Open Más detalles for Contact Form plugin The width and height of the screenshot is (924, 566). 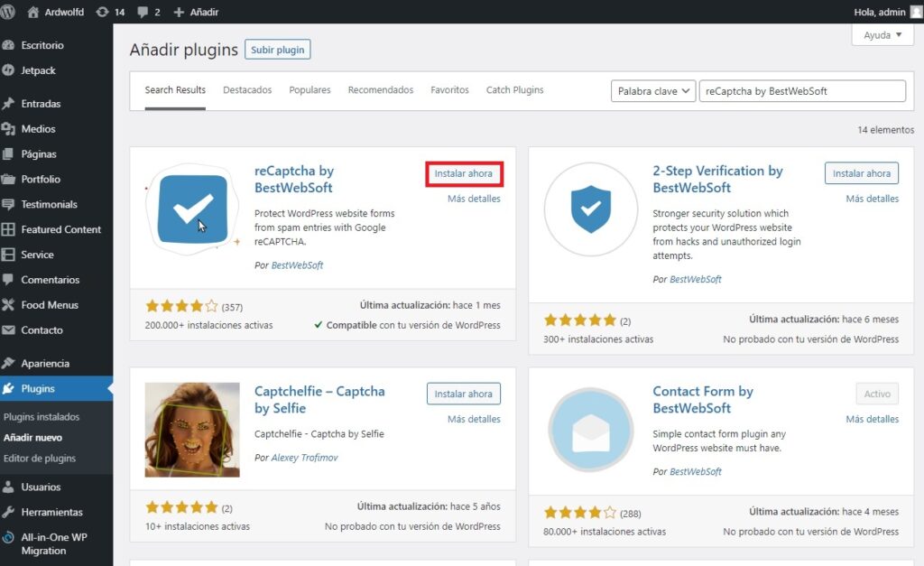click(x=873, y=419)
